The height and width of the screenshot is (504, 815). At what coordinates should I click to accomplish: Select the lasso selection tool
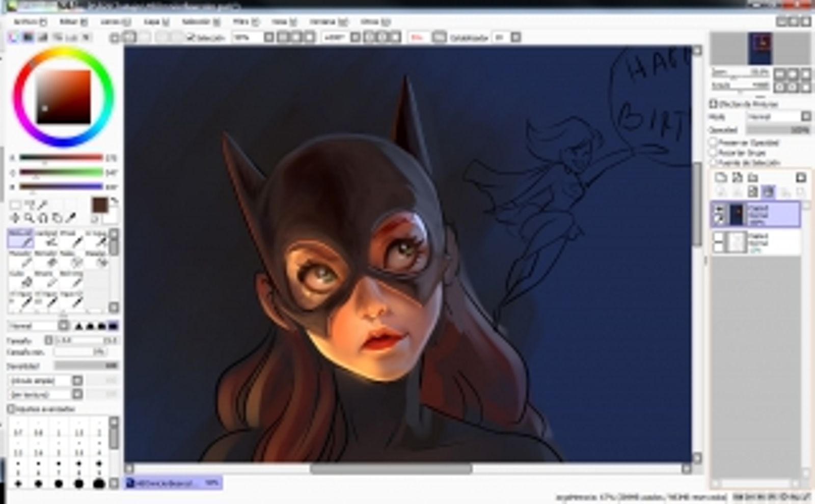[x=30, y=205]
